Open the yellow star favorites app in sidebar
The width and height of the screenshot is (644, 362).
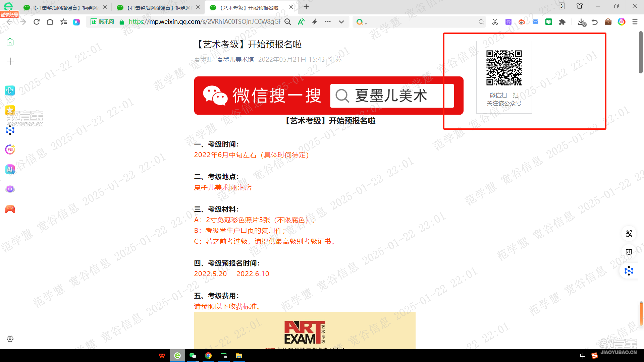pyautogui.click(x=10, y=111)
